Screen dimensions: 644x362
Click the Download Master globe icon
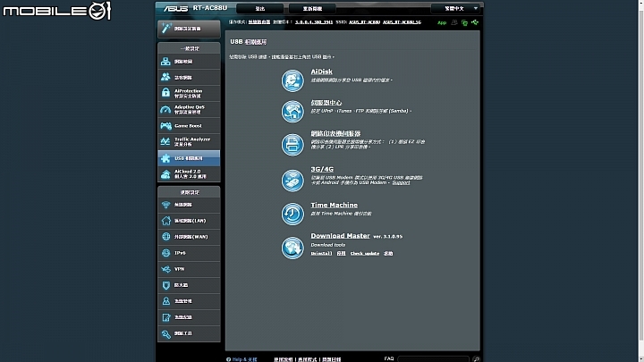click(x=292, y=248)
